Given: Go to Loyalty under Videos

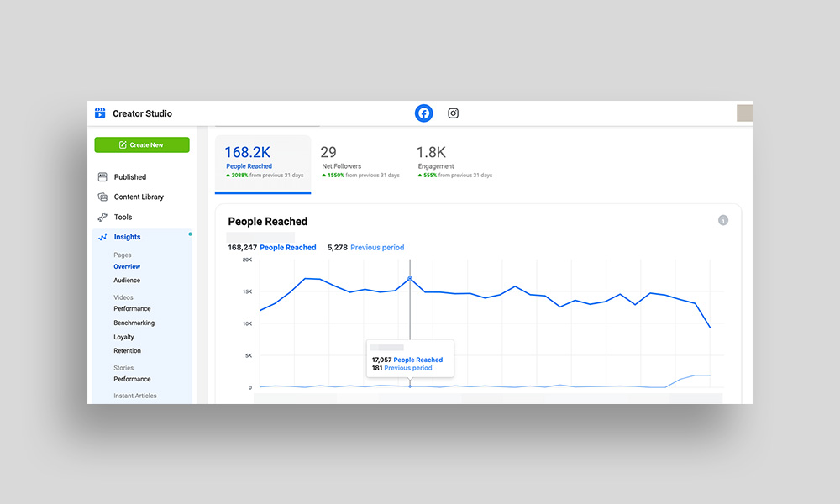Looking at the screenshot, I should (124, 337).
